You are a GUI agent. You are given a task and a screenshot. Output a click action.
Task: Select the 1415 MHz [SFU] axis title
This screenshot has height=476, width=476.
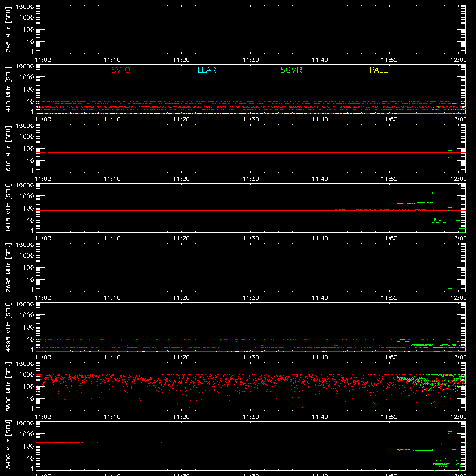tap(8, 208)
